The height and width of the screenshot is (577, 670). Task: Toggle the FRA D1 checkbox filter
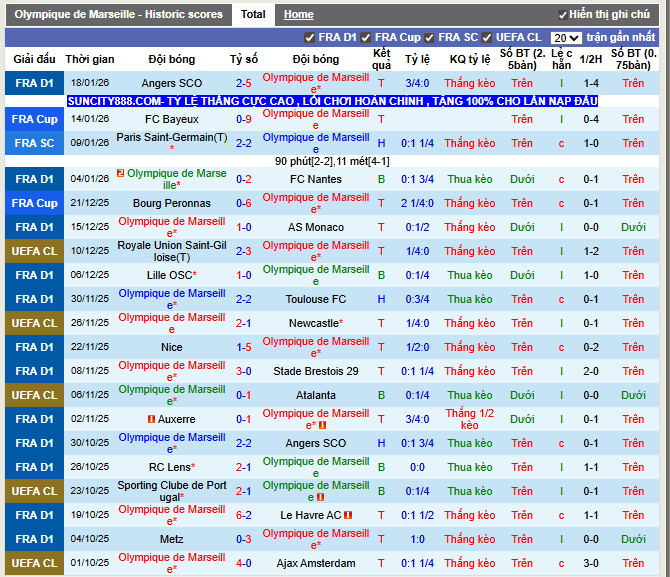pyautogui.click(x=310, y=38)
